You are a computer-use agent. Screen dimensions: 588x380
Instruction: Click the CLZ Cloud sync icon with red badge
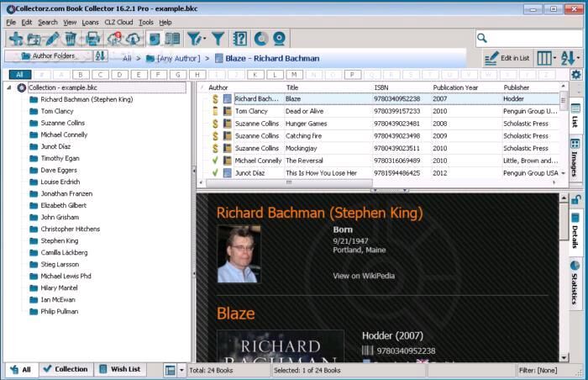(x=113, y=39)
